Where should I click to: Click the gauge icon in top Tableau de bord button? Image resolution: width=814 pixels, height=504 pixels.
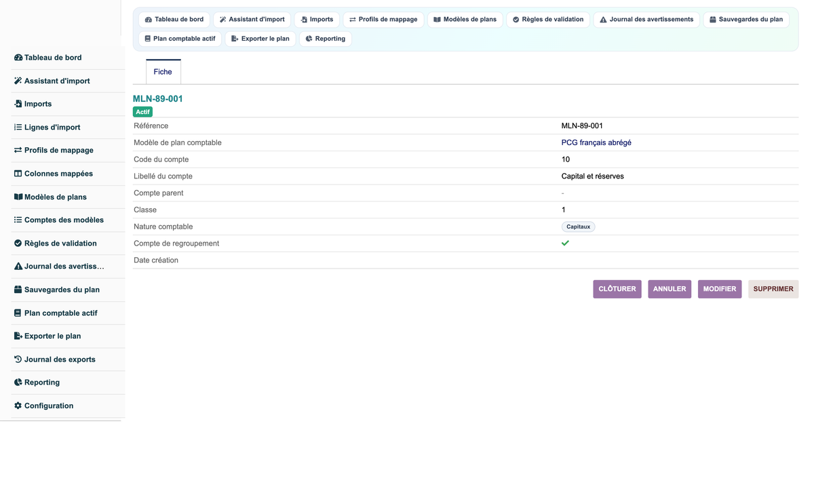pos(149,20)
